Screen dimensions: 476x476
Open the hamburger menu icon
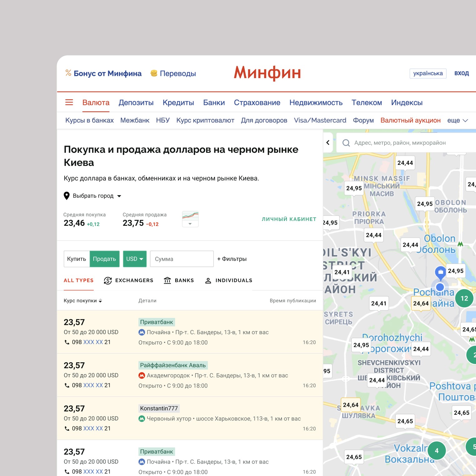click(x=69, y=102)
